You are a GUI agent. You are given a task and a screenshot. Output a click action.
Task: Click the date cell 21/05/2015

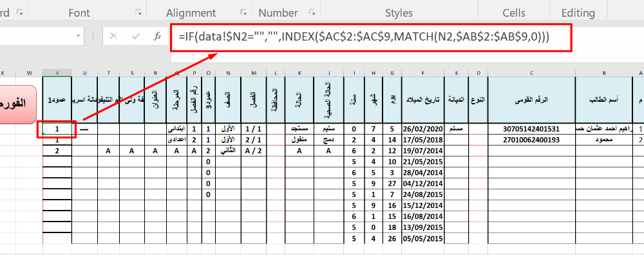pyautogui.click(x=422, y=162)
